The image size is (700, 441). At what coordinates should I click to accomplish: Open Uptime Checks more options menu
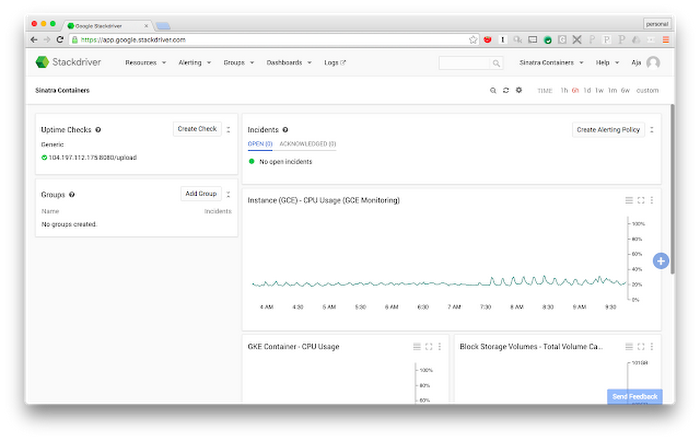(228, 129)
